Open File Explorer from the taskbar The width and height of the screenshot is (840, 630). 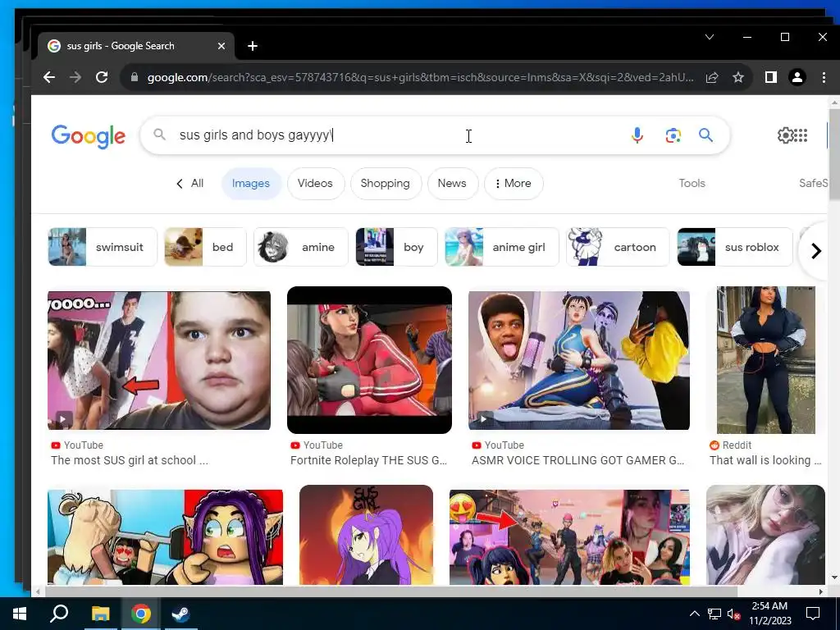(x=100, y=614)
